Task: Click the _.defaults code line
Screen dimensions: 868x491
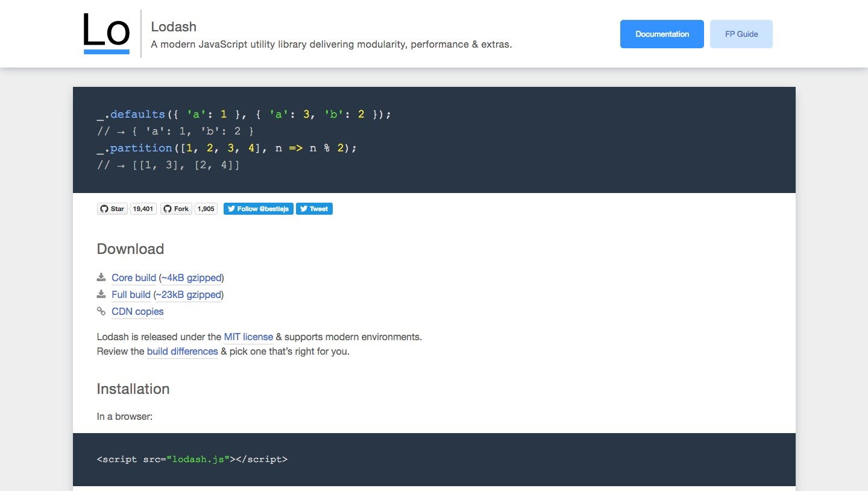Action: click(x=244, y=114)
